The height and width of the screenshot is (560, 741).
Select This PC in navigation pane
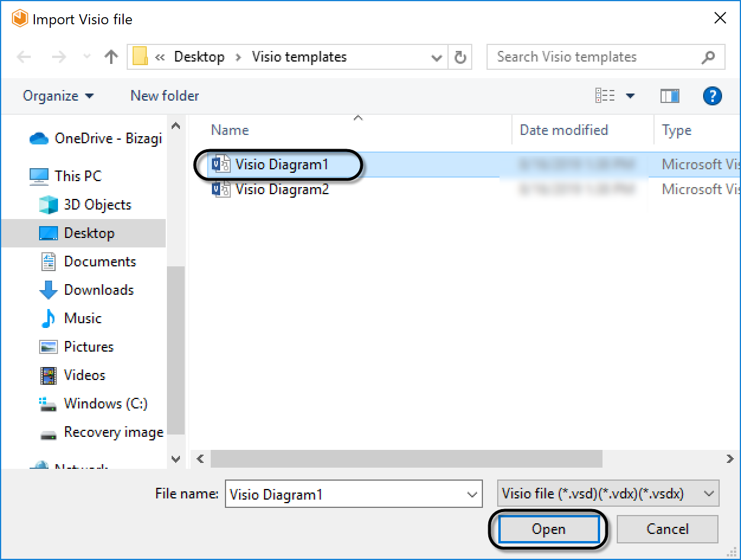pos(66,176)
